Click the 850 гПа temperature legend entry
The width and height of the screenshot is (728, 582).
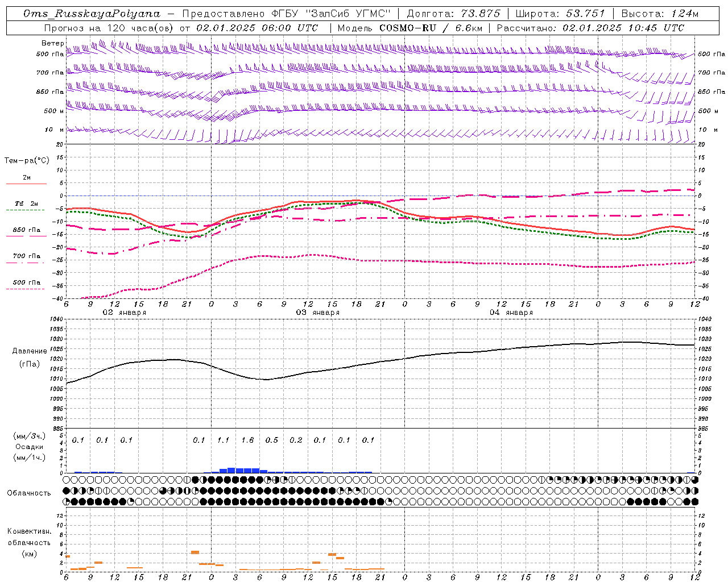point(27,230)
